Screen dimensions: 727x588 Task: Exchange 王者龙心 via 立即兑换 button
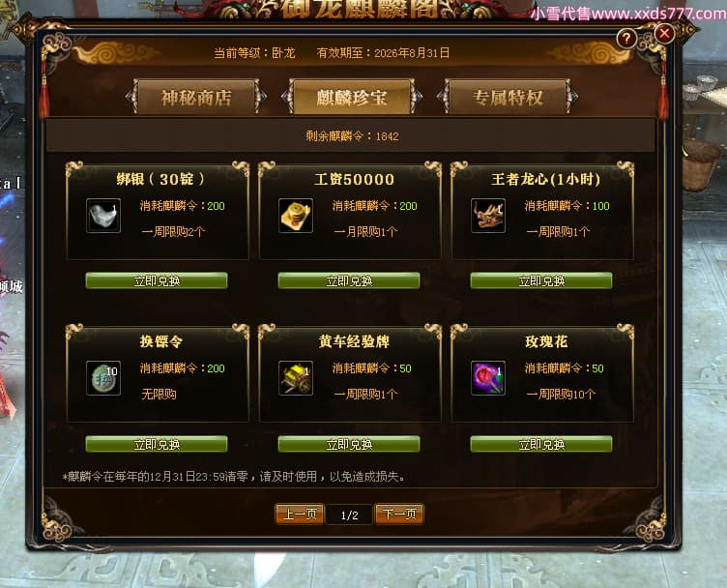coord(541,280)
